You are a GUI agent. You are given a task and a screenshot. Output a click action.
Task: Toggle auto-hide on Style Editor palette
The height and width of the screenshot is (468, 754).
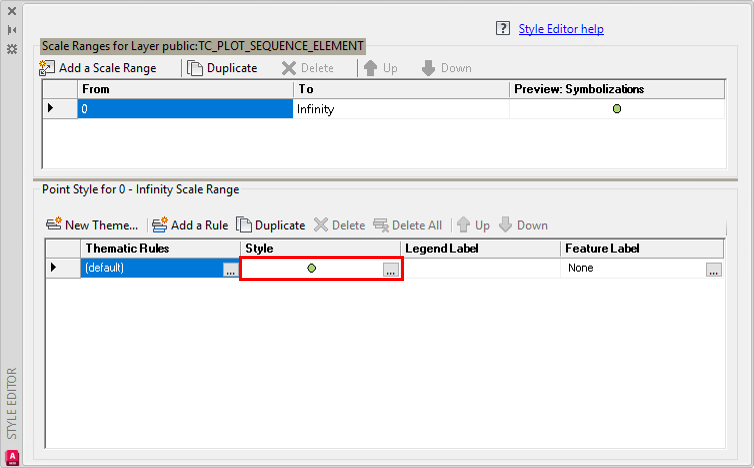(12, 30)
